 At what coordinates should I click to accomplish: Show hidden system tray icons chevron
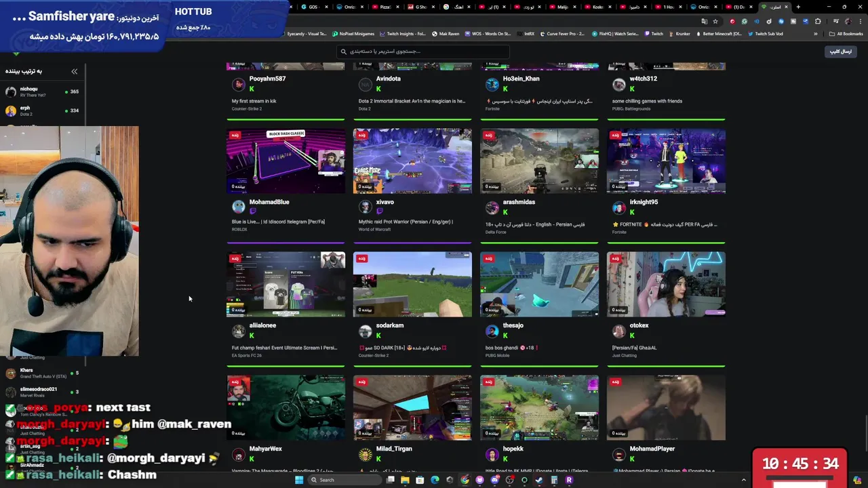point(744,480)
